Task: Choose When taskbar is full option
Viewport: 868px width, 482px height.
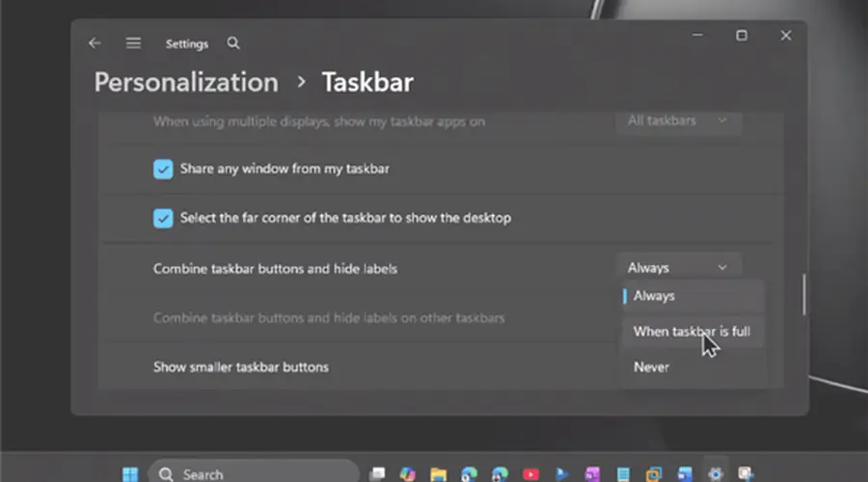Action: 692,332
